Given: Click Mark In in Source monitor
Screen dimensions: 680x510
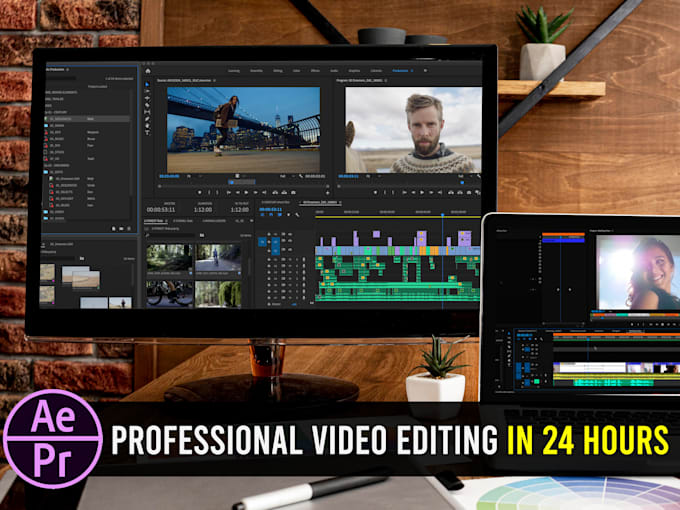Looking at the screenshot, I should point(209,192).
